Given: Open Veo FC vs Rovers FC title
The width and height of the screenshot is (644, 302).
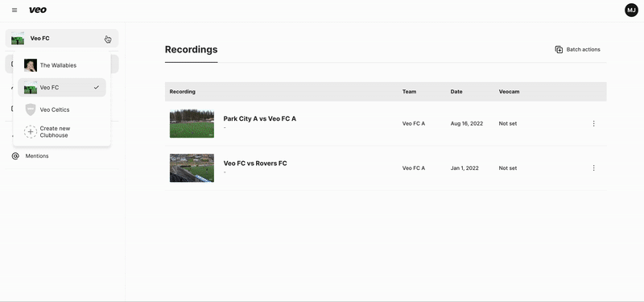Looking at the screenshot, I should (x=255, y=163).
